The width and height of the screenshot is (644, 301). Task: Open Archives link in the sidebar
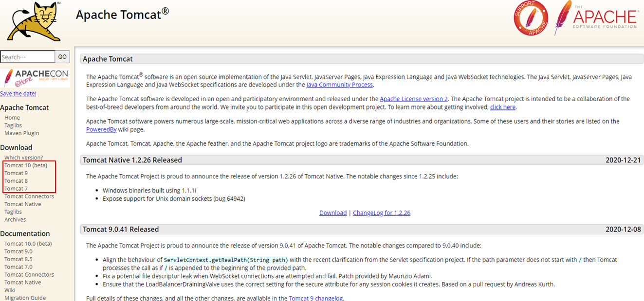tap(15, 220)
